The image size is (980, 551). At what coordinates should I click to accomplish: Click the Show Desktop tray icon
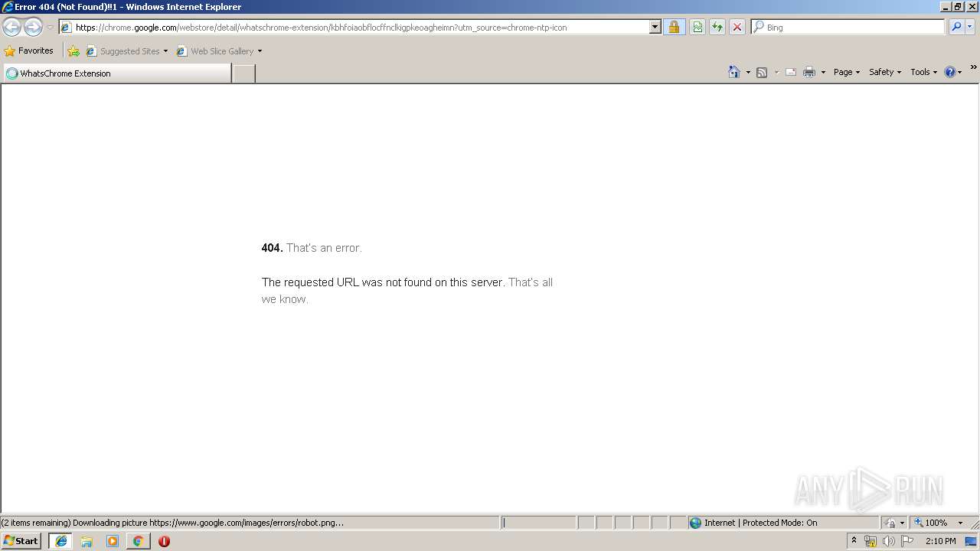[x=972, y=541]
